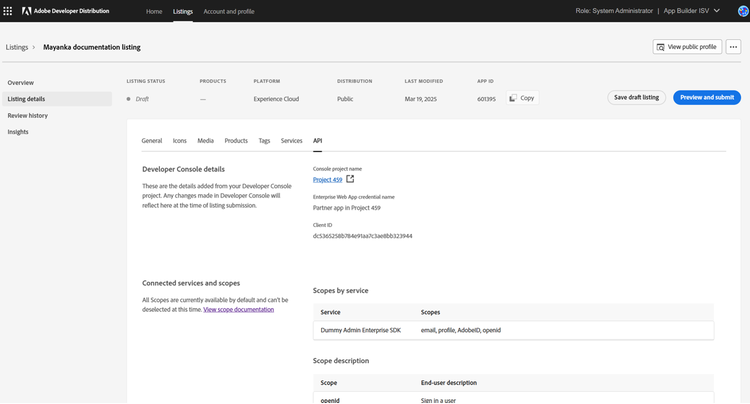Switch to the Tags tab

(265, 141)
